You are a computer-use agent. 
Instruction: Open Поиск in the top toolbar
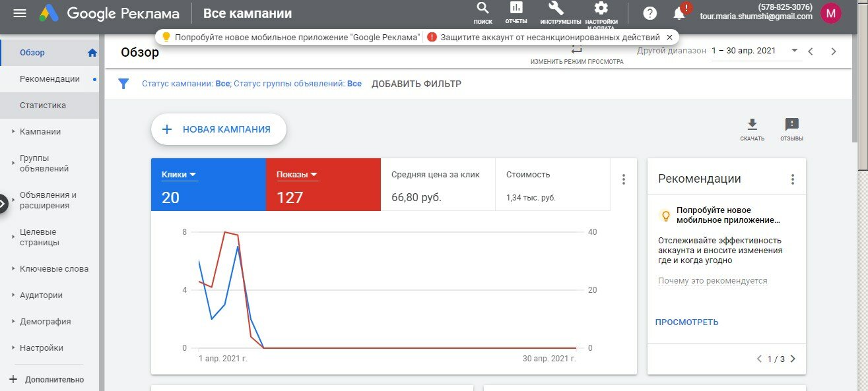pyautogui.click(x=483, y=12)
